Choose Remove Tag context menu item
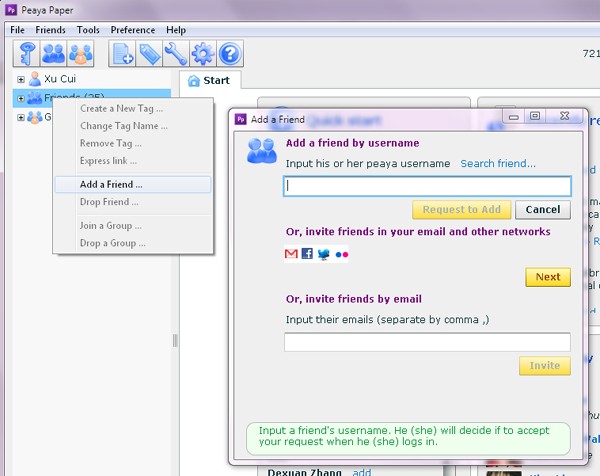Image resolution: width=600 pixels, height=476 pixels. click(x=133, y=143)
